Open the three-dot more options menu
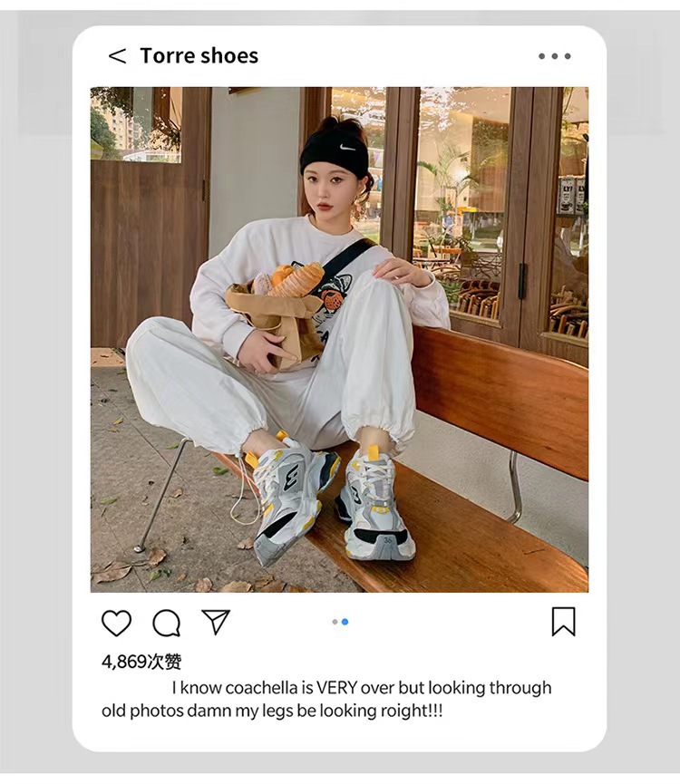680x784 pixels. pyautogui.click(x=555, y=56)
